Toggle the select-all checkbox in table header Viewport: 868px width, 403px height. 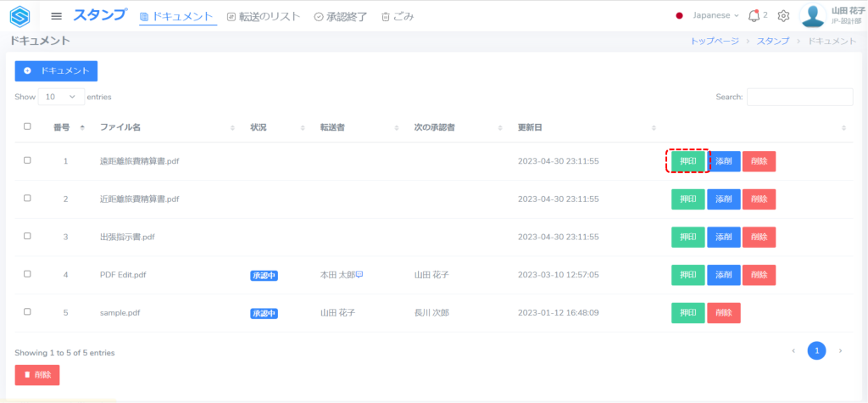click(27, 126)
